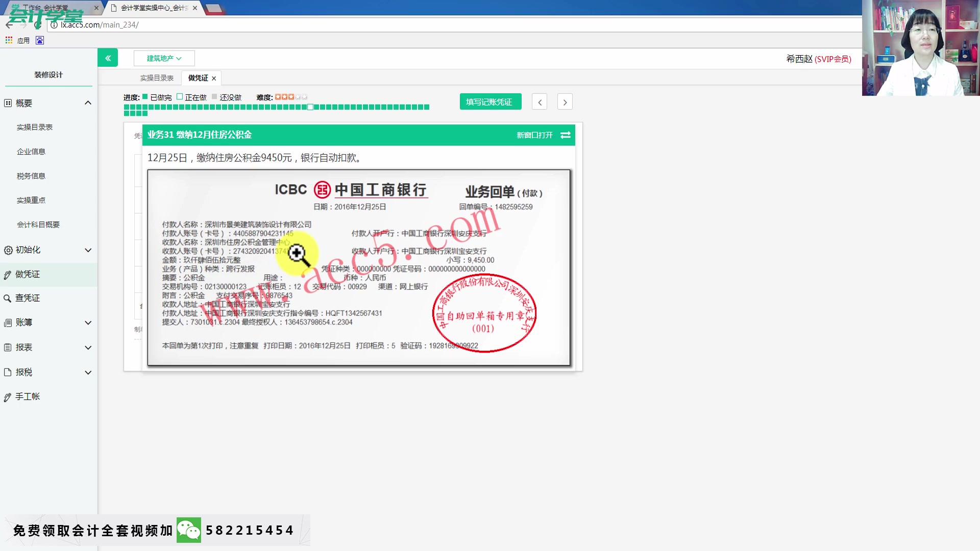Open 会计科目概要 in the sidebar
The width and height of the screenshot is (980, 551).
click(x=38, y=224)
